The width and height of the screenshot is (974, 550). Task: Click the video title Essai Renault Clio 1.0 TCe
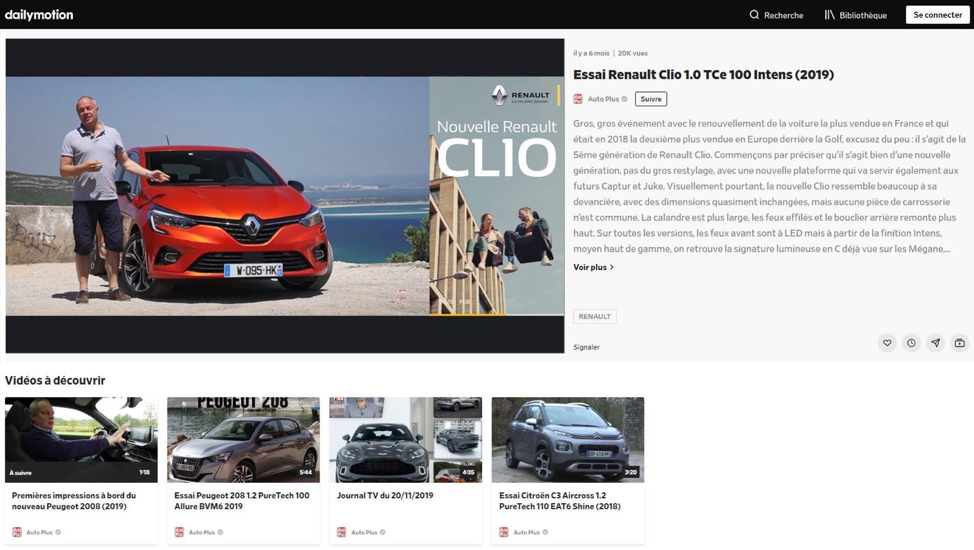(x=703, y=75)
